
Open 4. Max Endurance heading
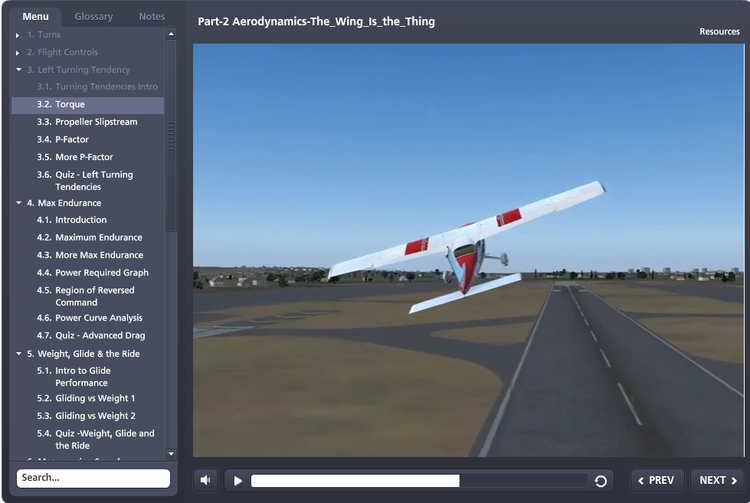(64, 203)
